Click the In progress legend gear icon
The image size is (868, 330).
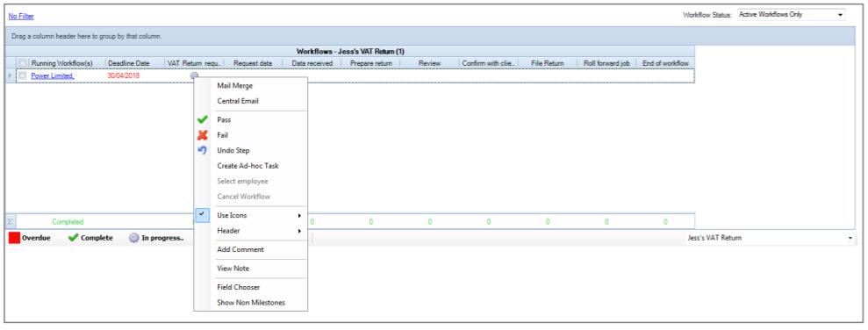(133, 238)
